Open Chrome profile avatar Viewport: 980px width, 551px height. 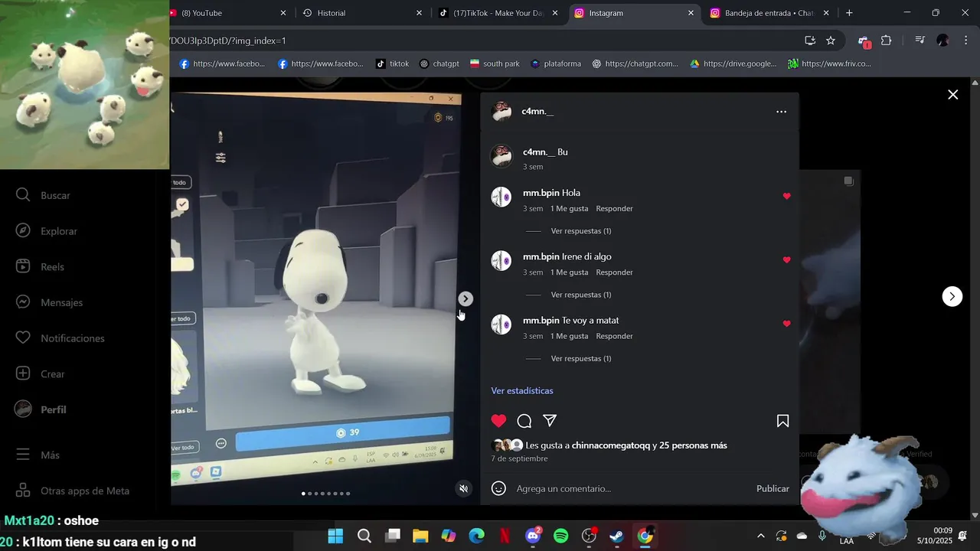point(942,41)
